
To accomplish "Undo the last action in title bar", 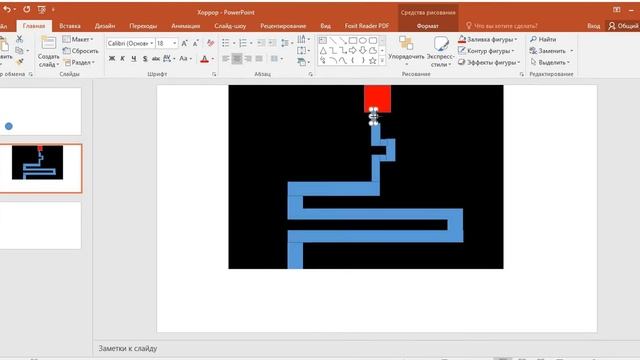I will point(7,9).
